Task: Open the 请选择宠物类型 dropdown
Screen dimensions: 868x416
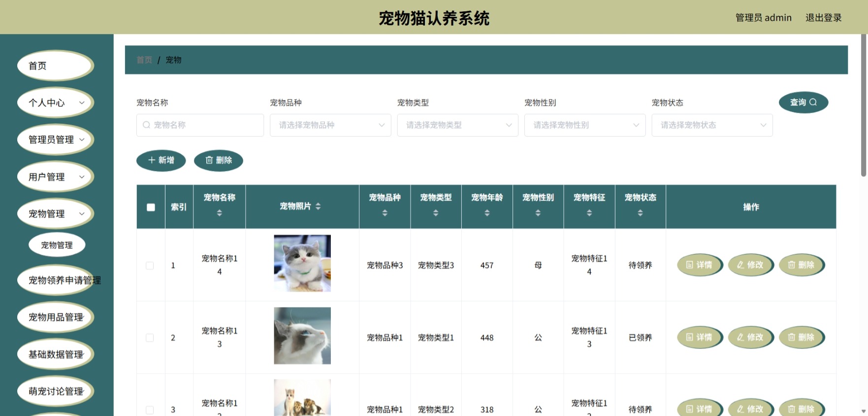Action: point(458,125)
